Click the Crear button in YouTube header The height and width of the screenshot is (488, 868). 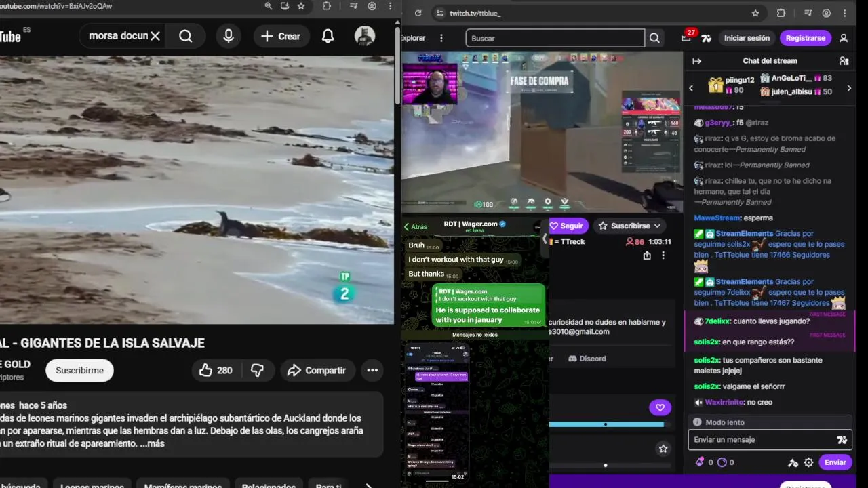point(281,36)
